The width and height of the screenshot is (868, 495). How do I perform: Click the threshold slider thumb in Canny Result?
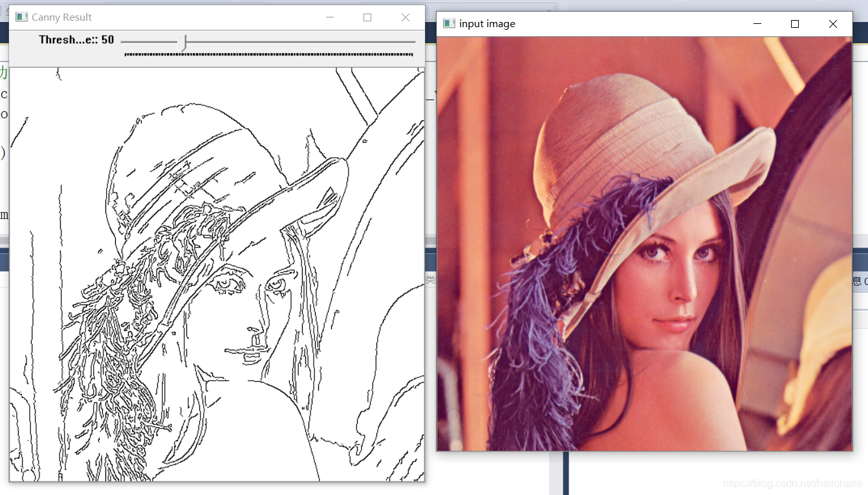pyautogui.click(x=183, y=43)
